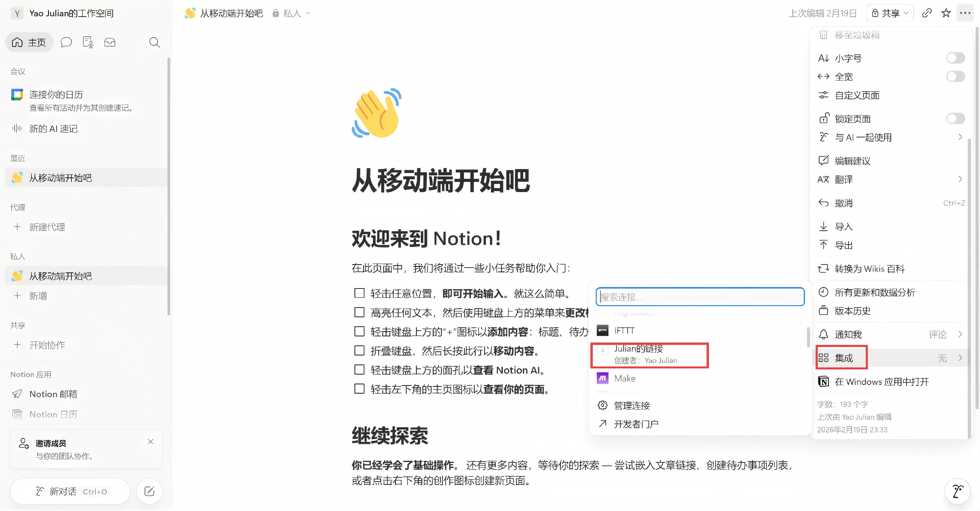Open the sidebar search icon
The width and height of the screenshot is (980, 511).
click(x=154, y=42)
